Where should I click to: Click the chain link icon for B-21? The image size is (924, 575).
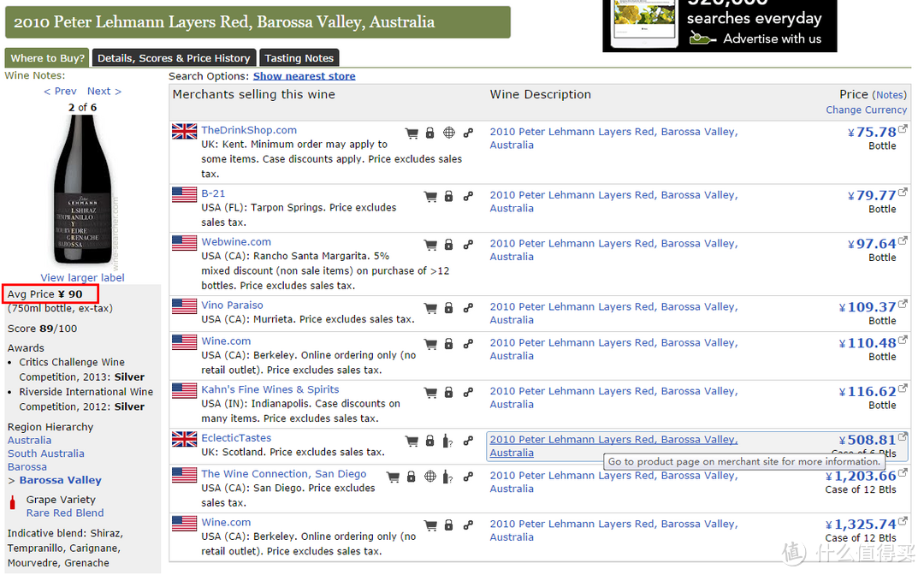tap(469, 196)
